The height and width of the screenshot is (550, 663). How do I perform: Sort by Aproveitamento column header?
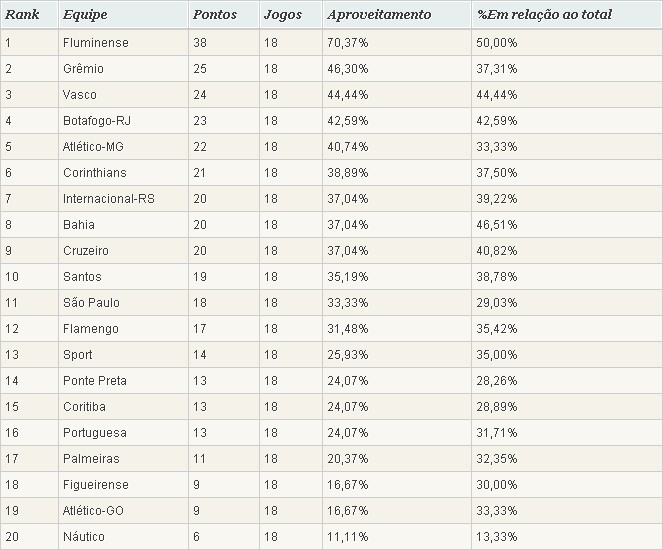click(x=379, y=16)
